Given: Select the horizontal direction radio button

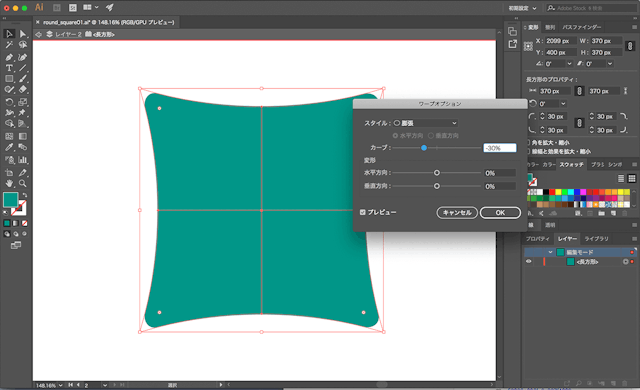Looking at the screenshot, I should pos(395,135).
